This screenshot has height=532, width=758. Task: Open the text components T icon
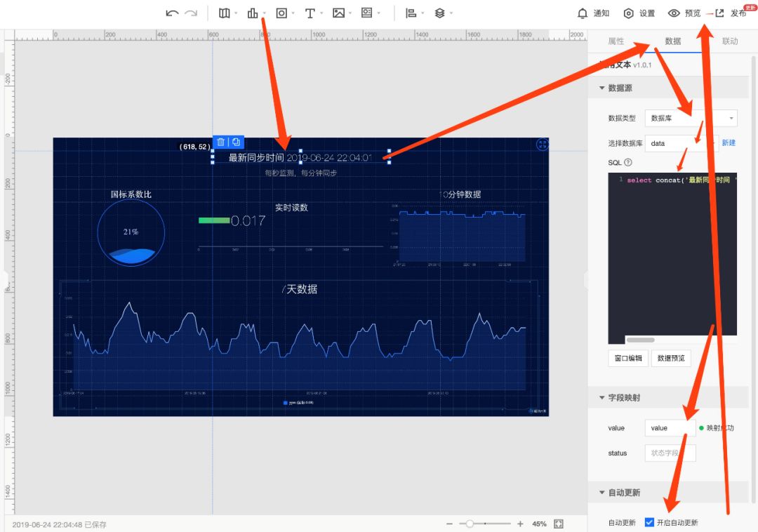(x=310, y=13)
